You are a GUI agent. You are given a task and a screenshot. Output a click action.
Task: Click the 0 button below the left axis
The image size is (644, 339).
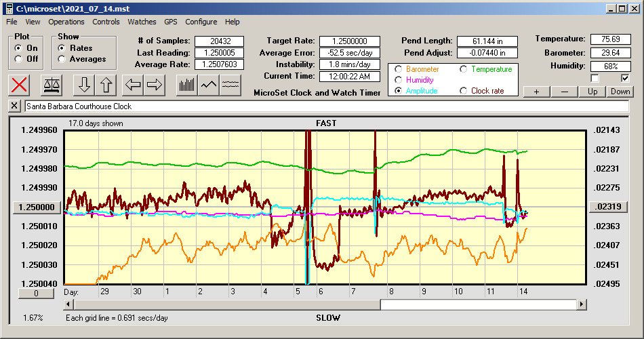36,294
